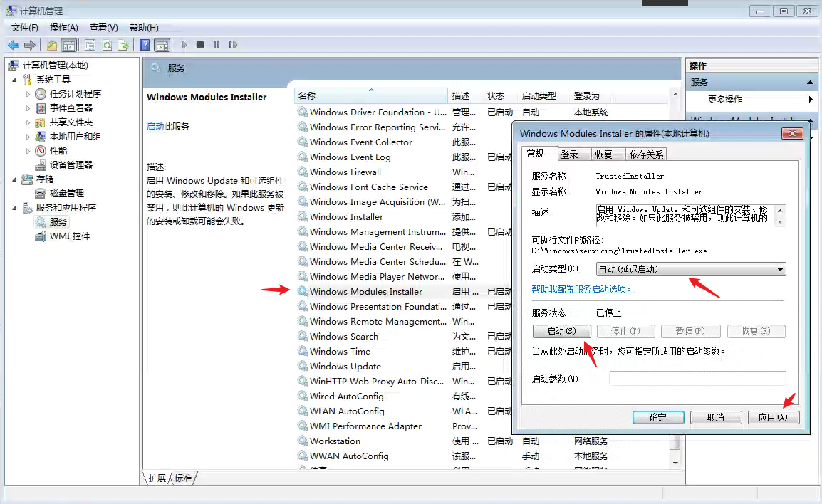Toggle the show/hide console tree toolbar icon
This screenshot has width=822, height=504.
coord(68,45)
